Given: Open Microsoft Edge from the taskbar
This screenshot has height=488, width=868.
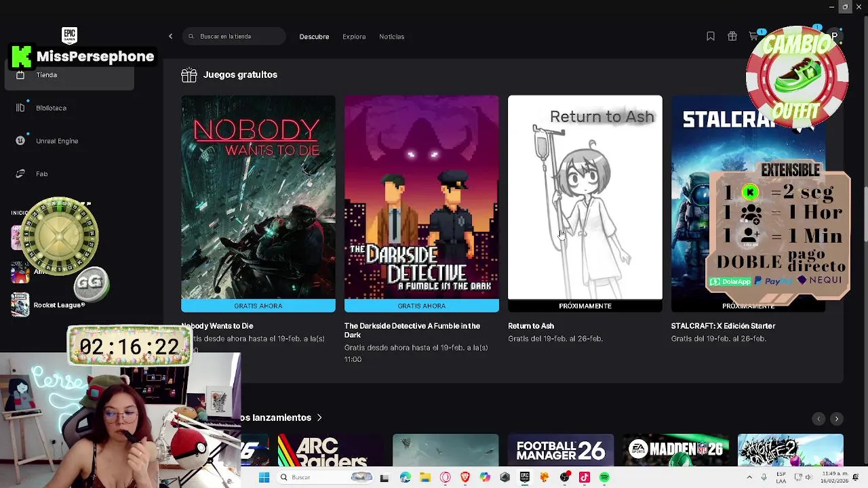Looking at the screenshot, I should (405, 477).
